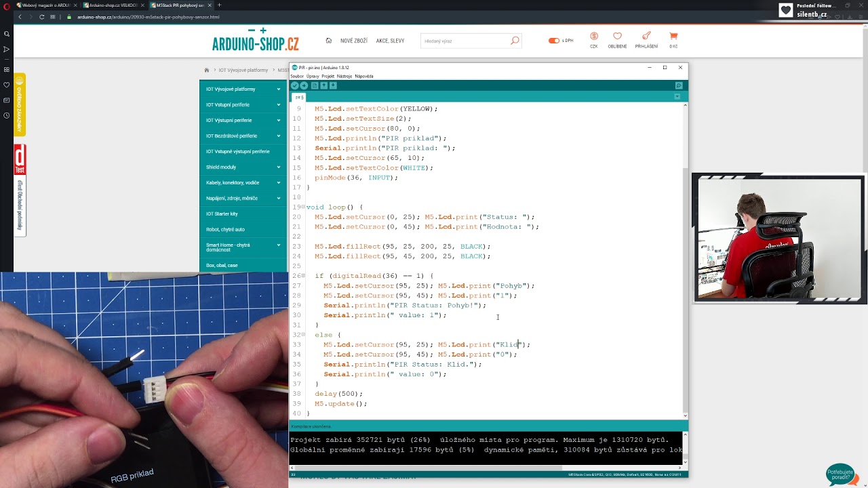868x488 pixels.
Task: Expand 'Shield moduly' category chevron
Action: 279,167
